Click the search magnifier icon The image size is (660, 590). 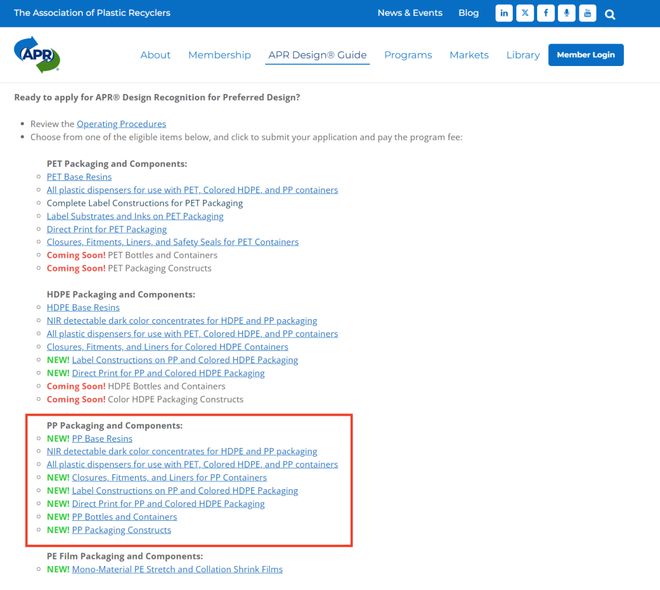point(610,15)
